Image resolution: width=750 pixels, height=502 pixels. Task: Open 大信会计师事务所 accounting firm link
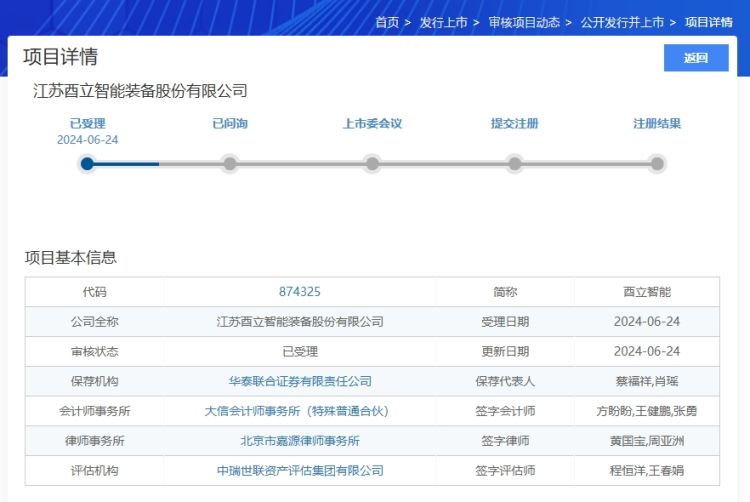297,411
